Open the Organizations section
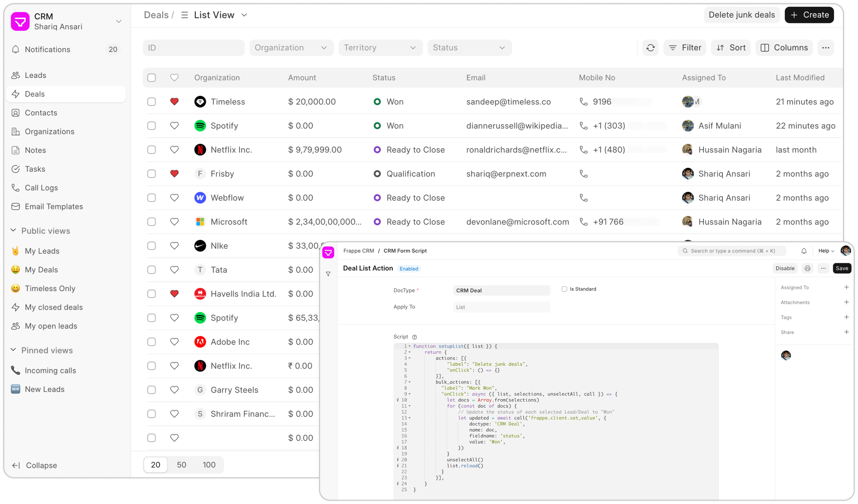858x504 pixels. [50, 131]
